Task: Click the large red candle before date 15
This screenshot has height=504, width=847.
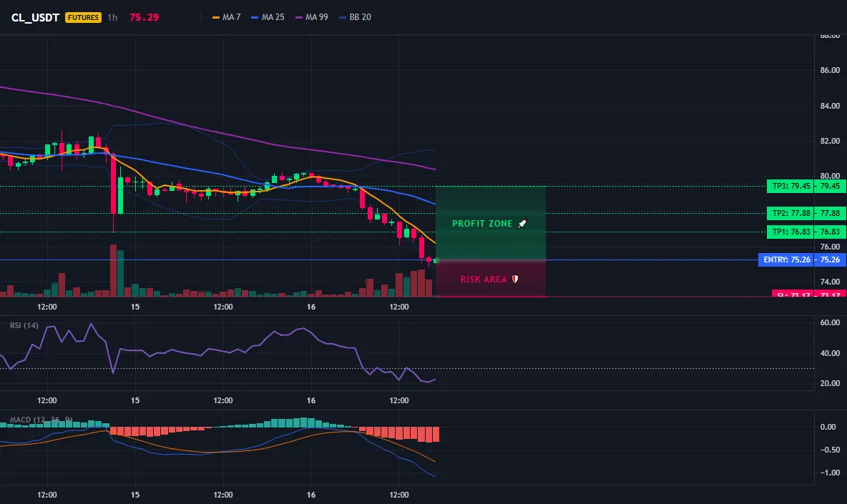Action: pyautogui.click(x=114, y=184)
